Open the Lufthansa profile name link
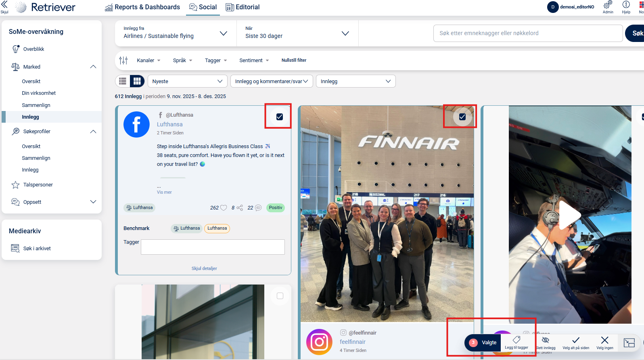 [169, 124]
